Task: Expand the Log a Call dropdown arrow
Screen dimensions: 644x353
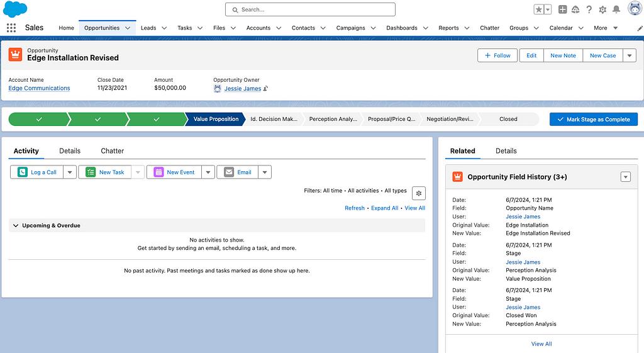Action: (x=69, y=172)
